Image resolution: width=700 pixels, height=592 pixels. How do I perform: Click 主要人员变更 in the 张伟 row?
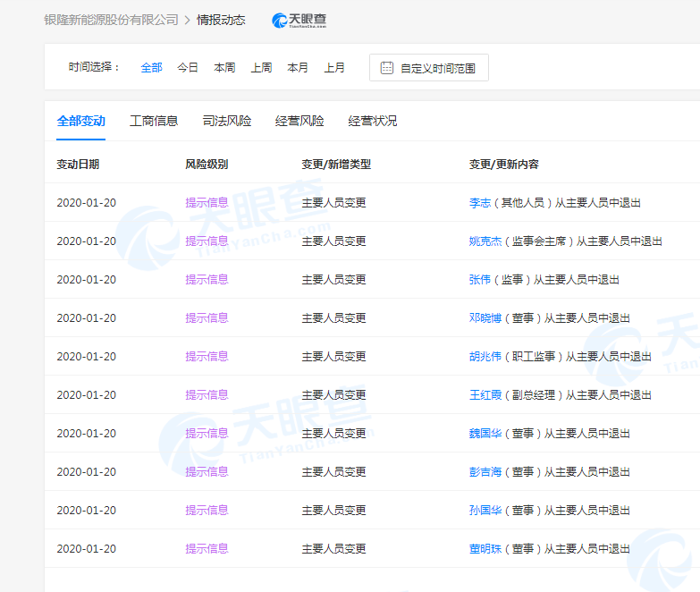point(334,280)
